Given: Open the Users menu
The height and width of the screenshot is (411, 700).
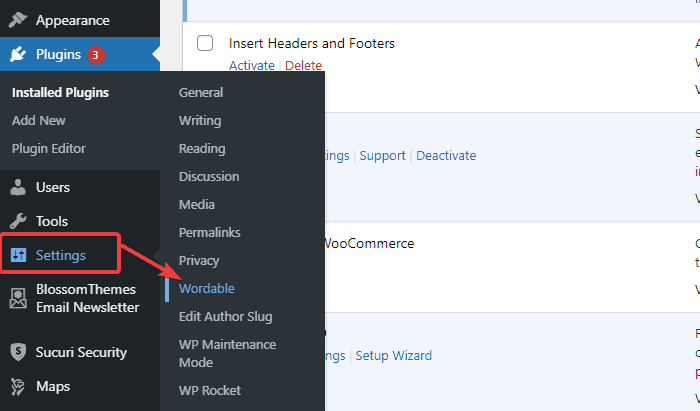Looking at the screenshot, I should tap(53, 187).
